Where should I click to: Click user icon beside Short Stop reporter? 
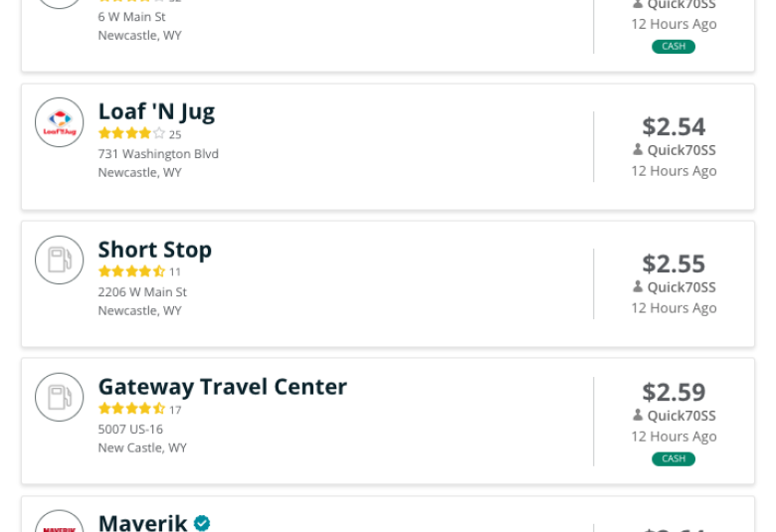638,286
